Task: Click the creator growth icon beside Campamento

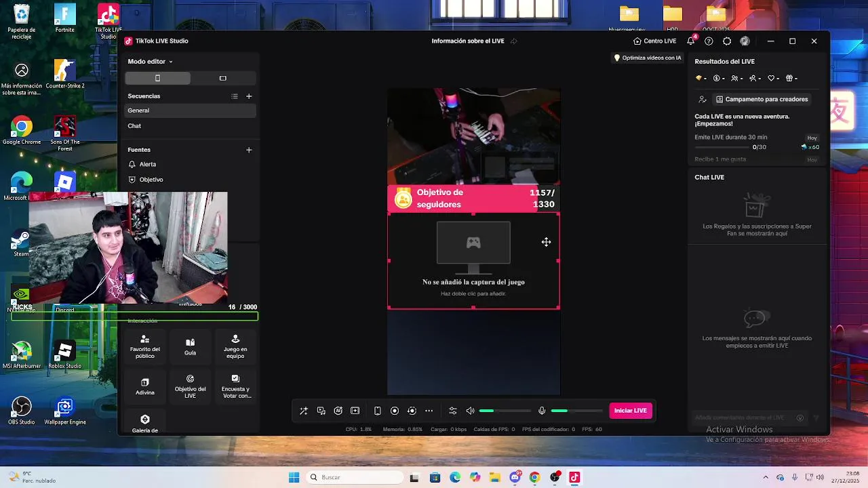Action: 703,100
